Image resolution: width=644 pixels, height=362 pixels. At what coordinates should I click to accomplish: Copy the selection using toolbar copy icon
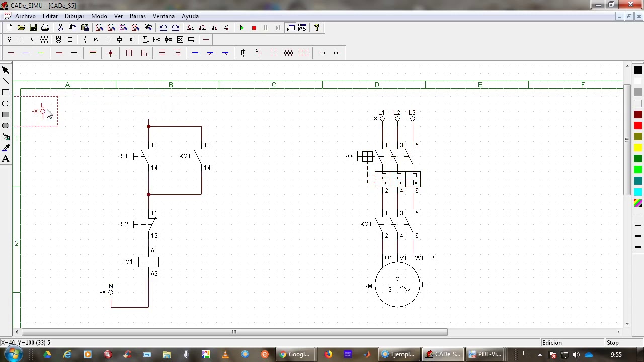coord(72,28)
